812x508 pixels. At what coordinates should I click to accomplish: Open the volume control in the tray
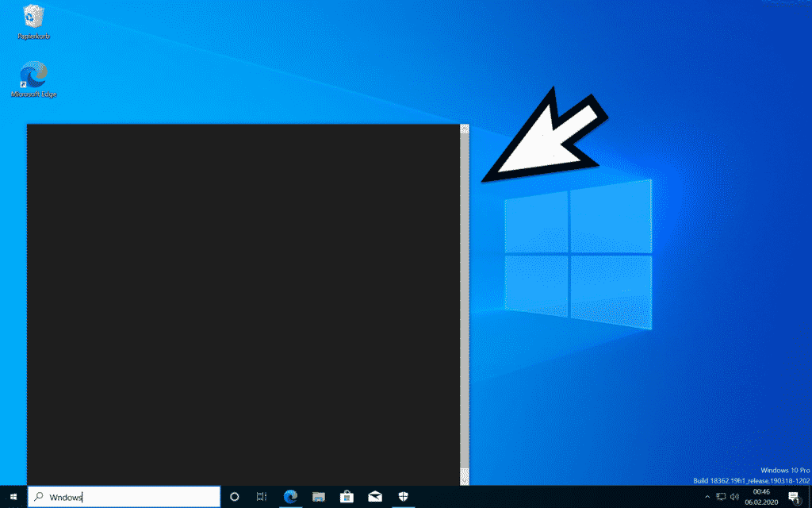click(733, 497)
